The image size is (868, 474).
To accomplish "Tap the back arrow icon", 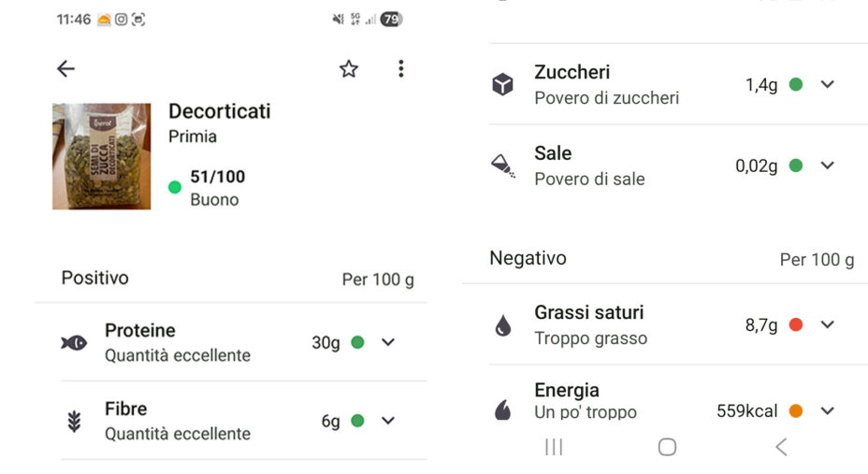I will tap(65, 68).
